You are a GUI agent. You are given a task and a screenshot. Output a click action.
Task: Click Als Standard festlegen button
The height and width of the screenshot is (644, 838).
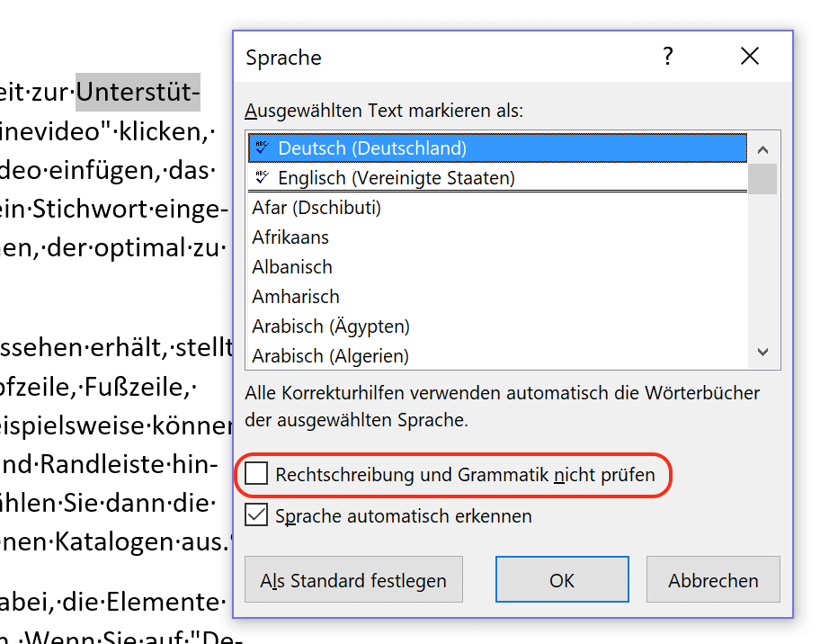point(353,580)
